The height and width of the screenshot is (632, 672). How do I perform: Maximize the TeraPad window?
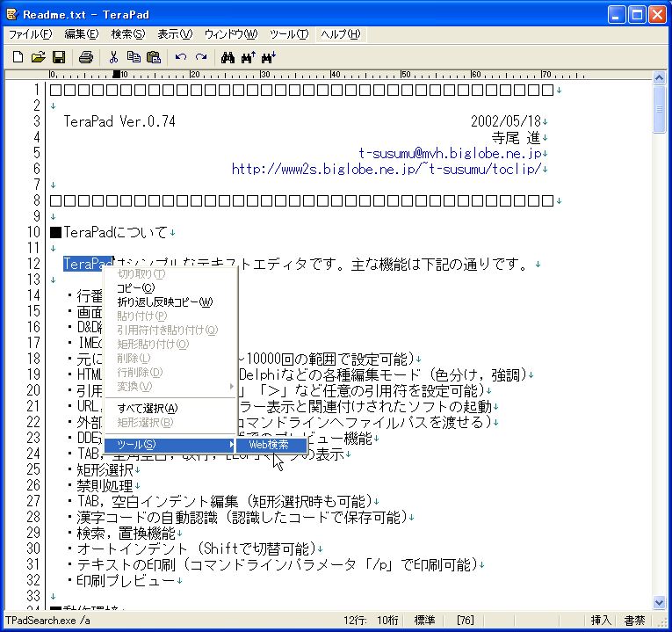[637, 15]
